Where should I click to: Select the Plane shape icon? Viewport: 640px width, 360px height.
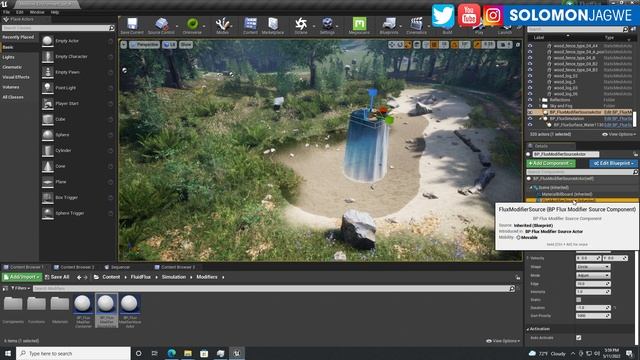(48, 182)
